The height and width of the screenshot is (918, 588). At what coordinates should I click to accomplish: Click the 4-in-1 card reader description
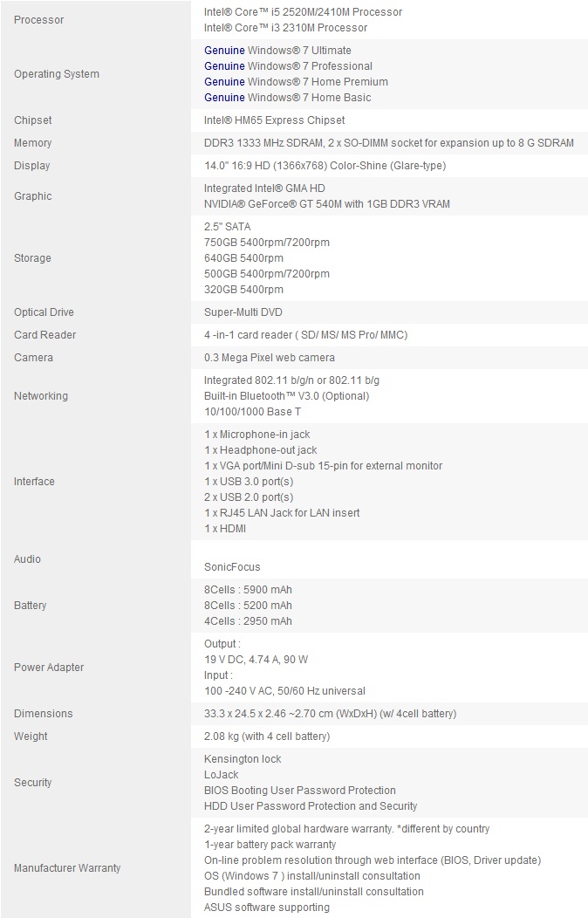[x=306, y=335]
